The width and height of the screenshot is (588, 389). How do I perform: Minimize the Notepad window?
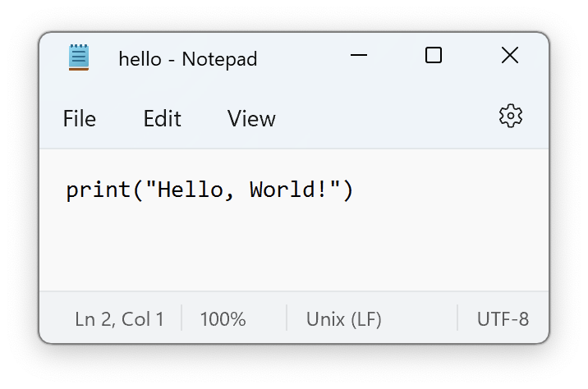359,55
